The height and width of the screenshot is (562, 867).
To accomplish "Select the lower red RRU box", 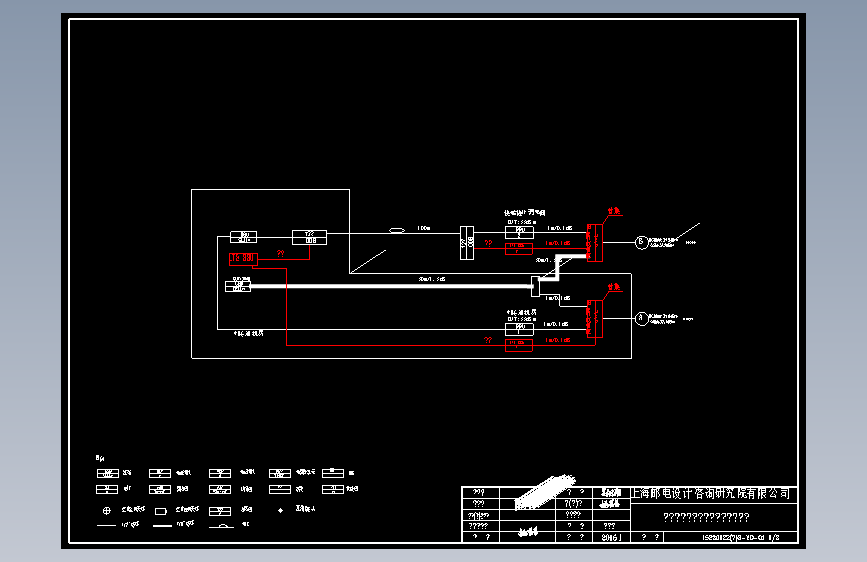I will 519,346.
